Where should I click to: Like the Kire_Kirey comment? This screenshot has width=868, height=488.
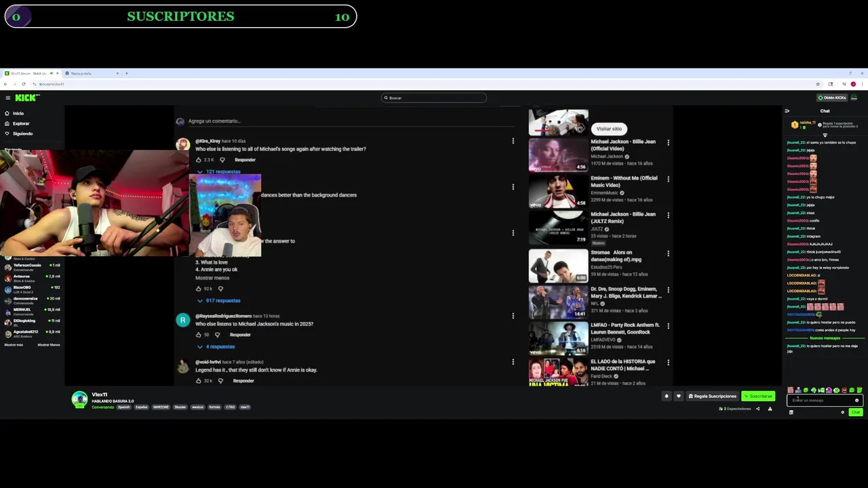pos(199,160)
